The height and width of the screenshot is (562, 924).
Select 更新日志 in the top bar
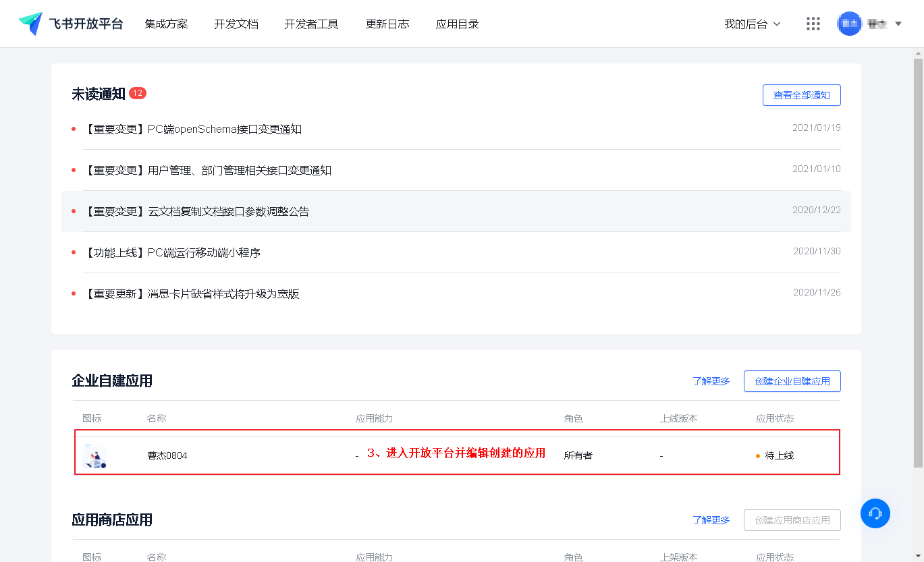tap(387, 24)
